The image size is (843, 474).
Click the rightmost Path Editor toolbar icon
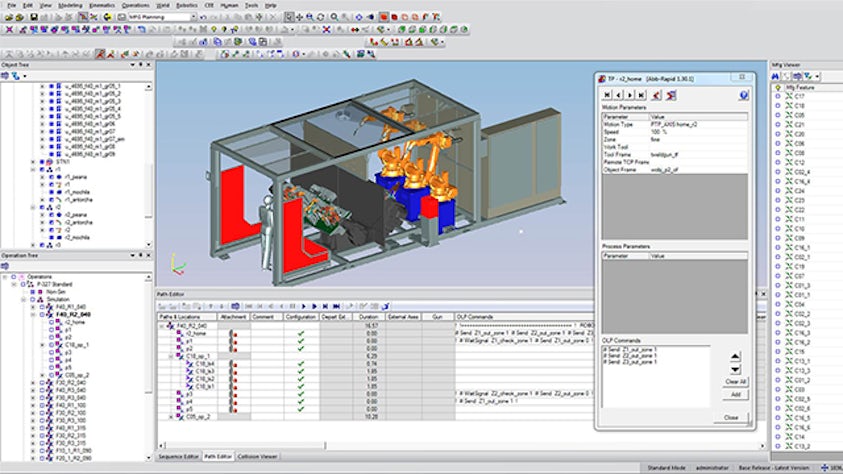click(385, 306)
